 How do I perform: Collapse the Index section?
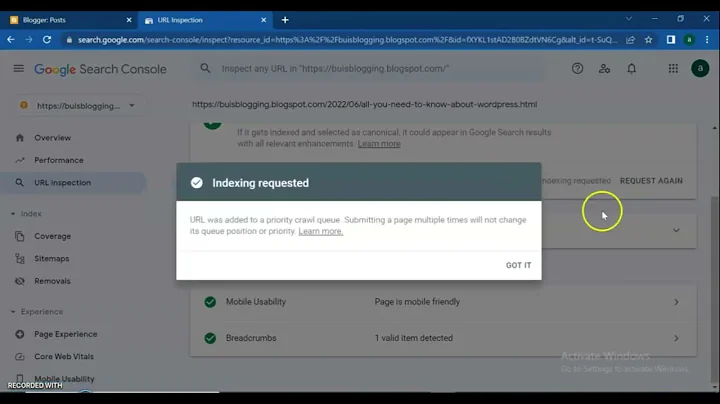(x=27, y=214)
